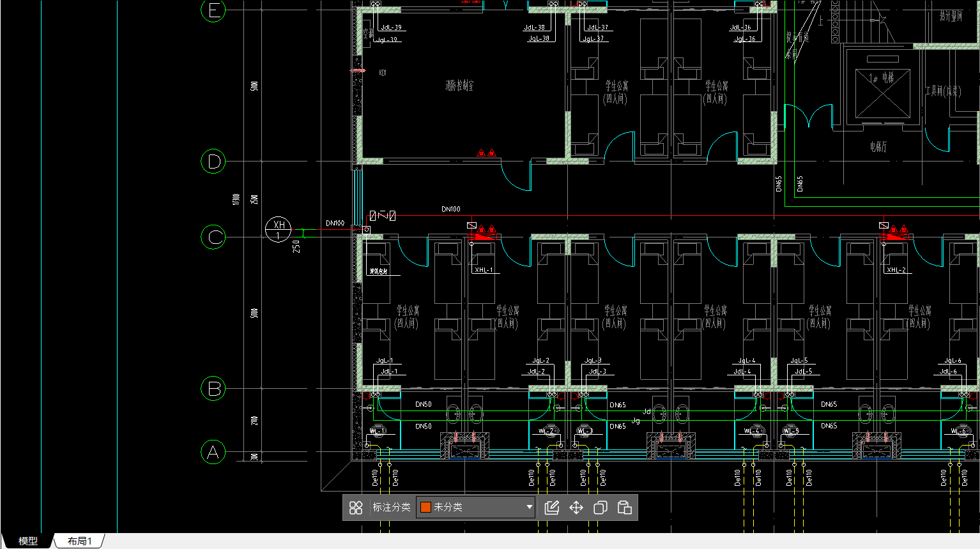
Task: Click the 1# 电梯 elevator label
Action: click(882, 78)
